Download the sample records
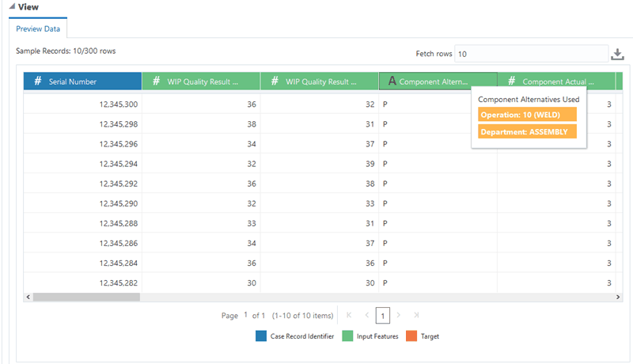Screen dimensions: 633x364 tap(617, 54)
